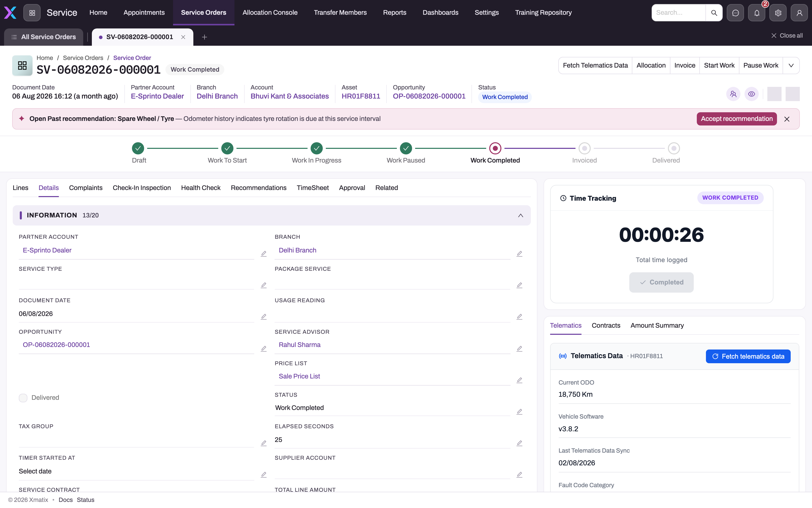Viewport: 812px width, 508px height.
Task: Click the Work Completed progress step
Action: point(495,148)
